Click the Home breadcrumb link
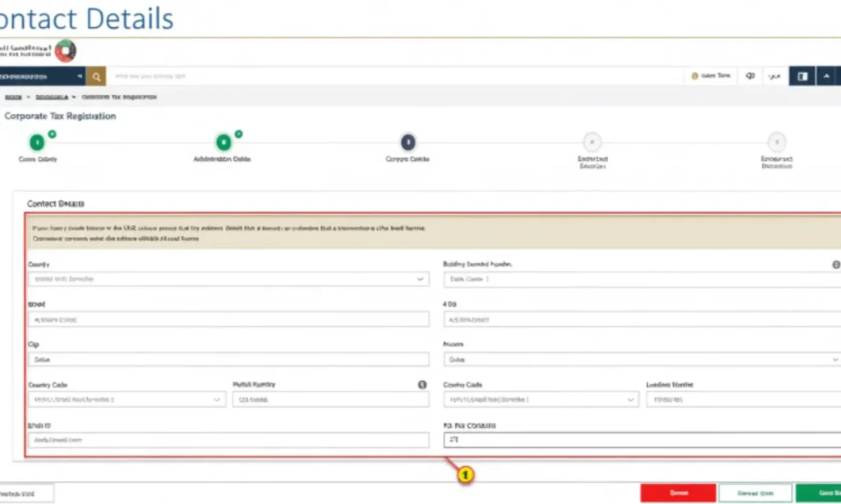 12,97
